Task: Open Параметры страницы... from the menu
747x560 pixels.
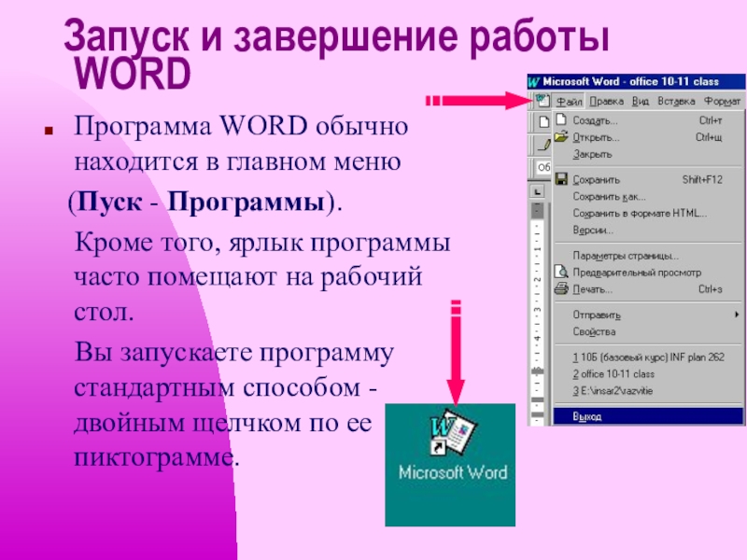Action: coord(648,256)
